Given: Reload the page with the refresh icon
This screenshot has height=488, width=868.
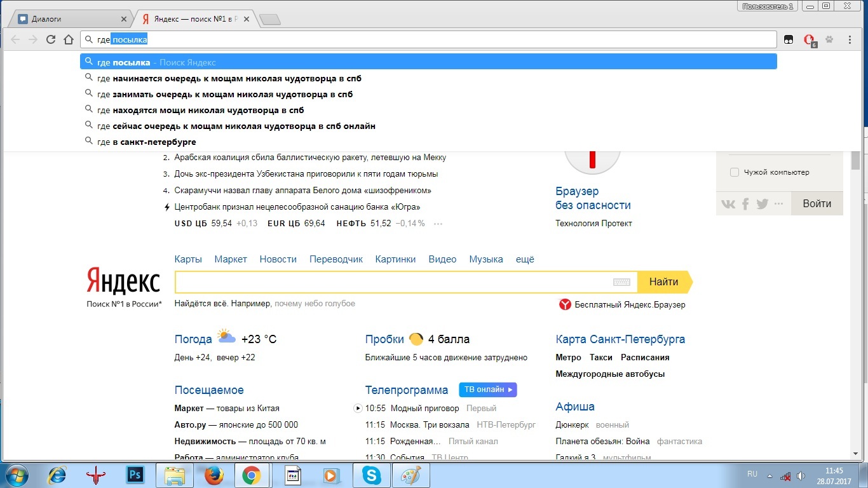Looking at the screenshot, I should 51,39.
